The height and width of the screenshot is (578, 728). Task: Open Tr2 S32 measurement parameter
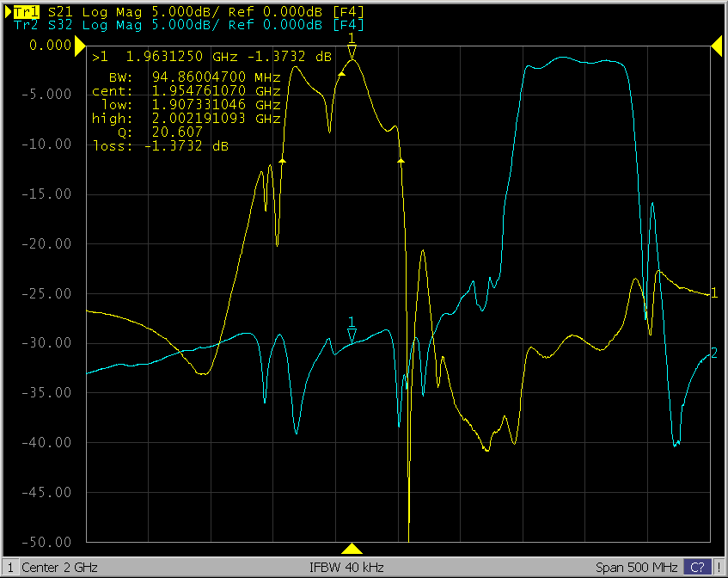[x=61, y=24]
